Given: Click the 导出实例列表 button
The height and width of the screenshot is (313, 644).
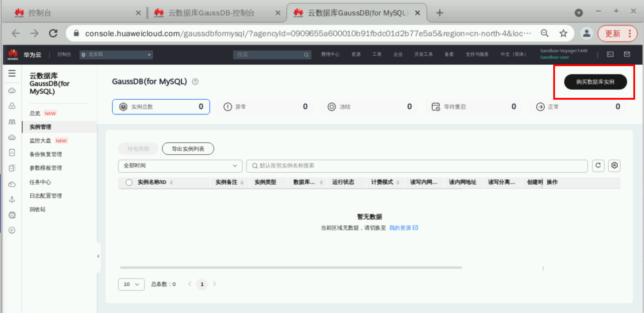Looking at the screenshot, I should (x=188, y=149).
